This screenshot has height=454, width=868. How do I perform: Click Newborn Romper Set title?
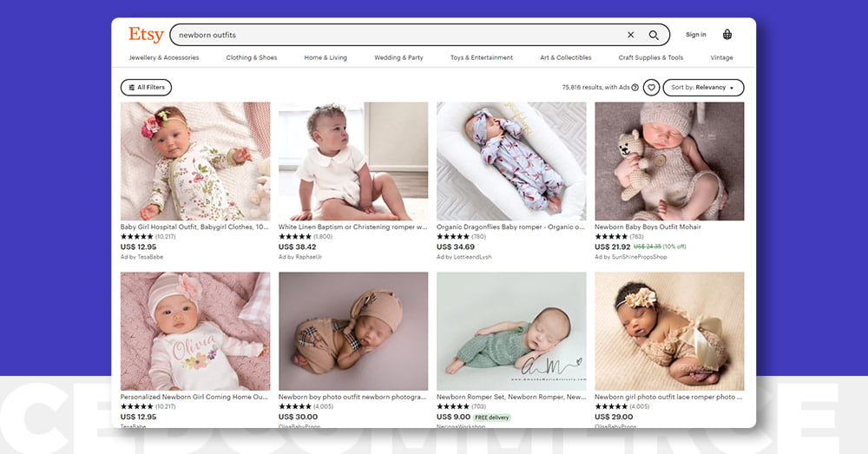(511, 397)
